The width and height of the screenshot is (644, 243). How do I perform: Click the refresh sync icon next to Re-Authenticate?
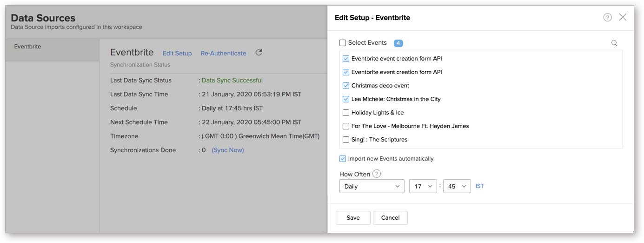[x=259, y=53]
